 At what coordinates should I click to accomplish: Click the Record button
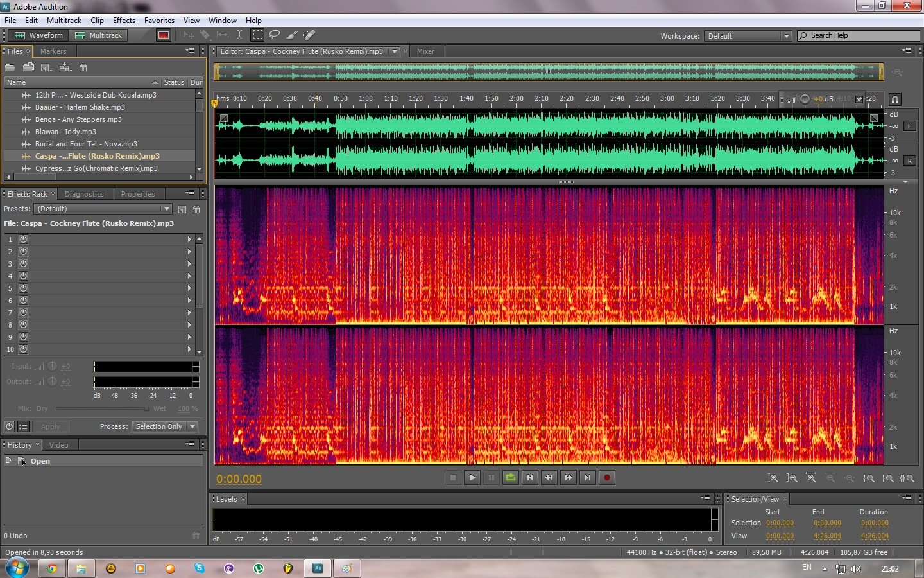[607, 478]
